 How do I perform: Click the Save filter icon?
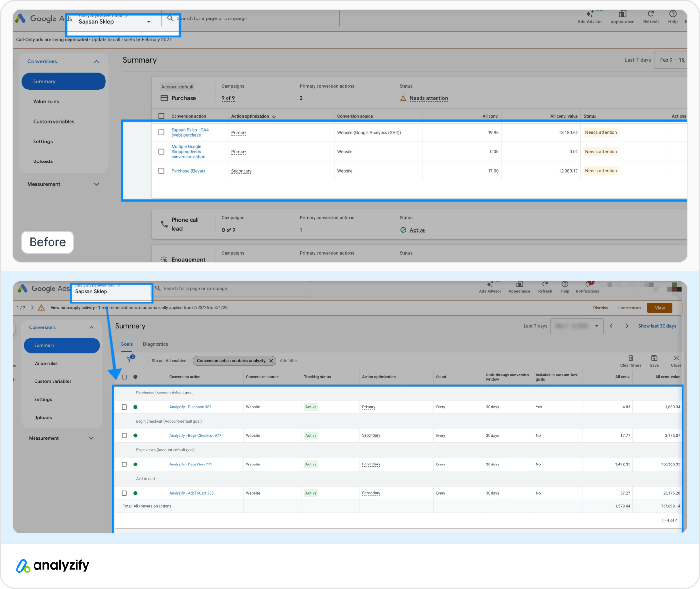click(x=654, y=358)
